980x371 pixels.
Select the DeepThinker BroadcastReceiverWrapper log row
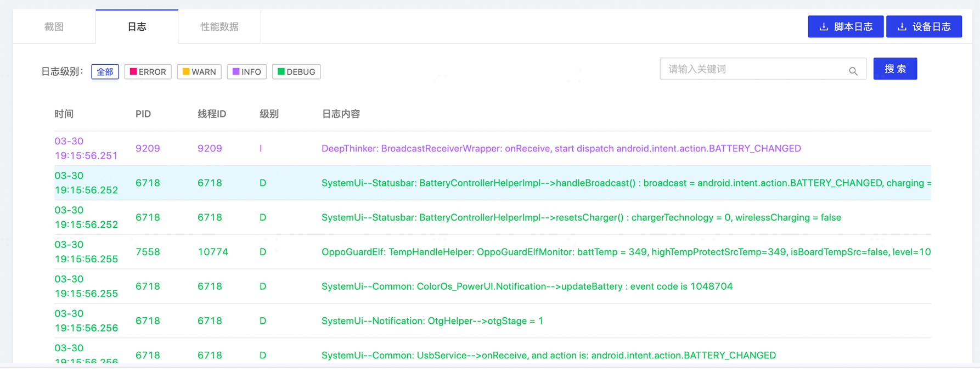pyautogui.click(x=561, y=148)
